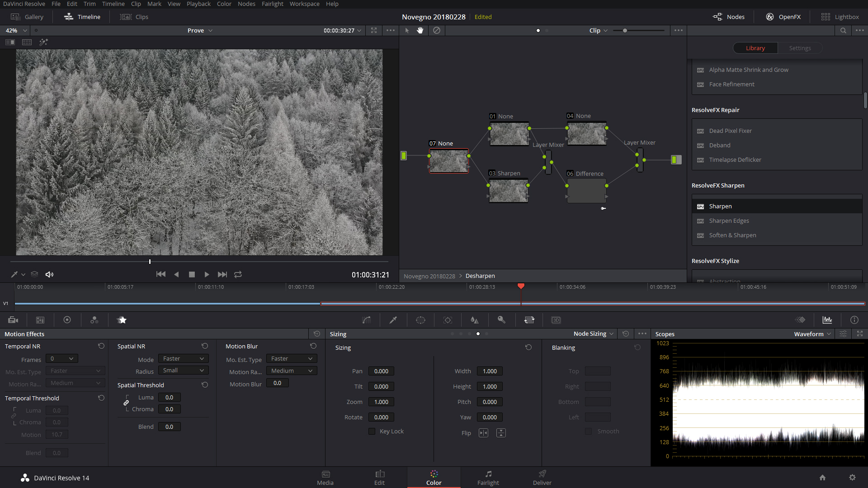868x488 pixels.
Task: Open the Fairlight menu
Action: click(x=272, y=4)
